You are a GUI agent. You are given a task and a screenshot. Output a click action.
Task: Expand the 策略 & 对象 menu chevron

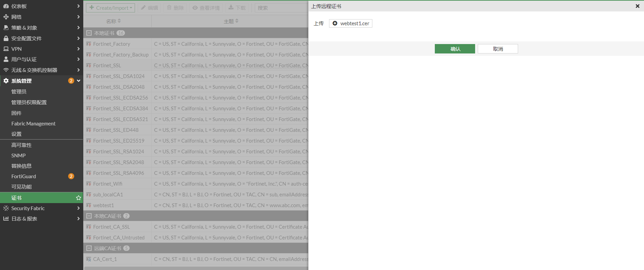(78, 28)
